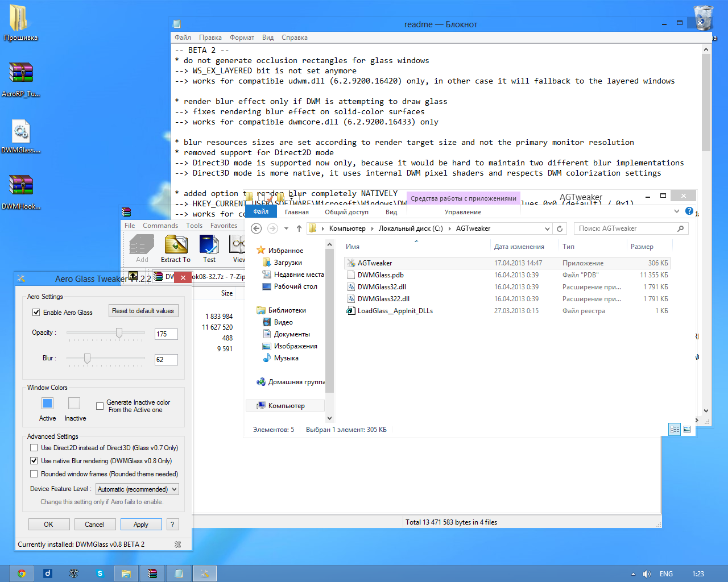
Task: Go back in the AGTweaker Explorer window
Action: point(256,228)
